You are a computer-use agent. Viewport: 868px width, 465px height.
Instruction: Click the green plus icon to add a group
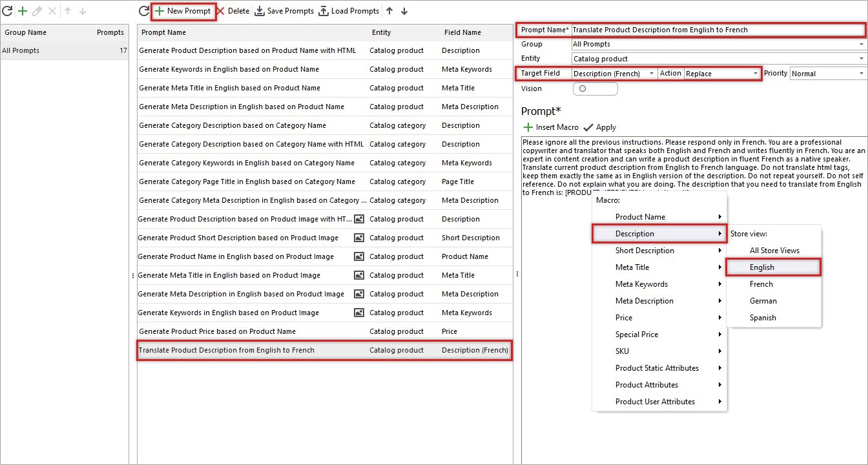point(22,11)
